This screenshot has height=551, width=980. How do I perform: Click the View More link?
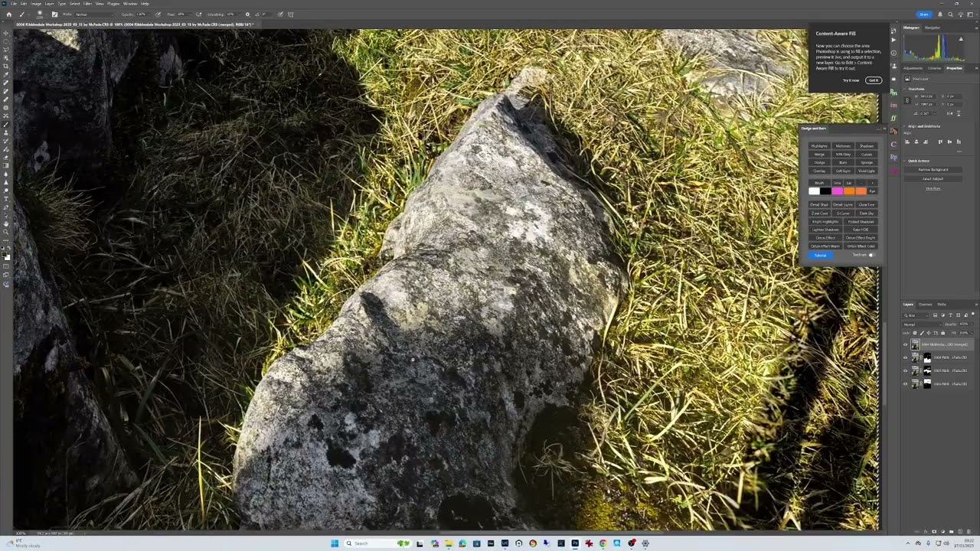[933, 188]
